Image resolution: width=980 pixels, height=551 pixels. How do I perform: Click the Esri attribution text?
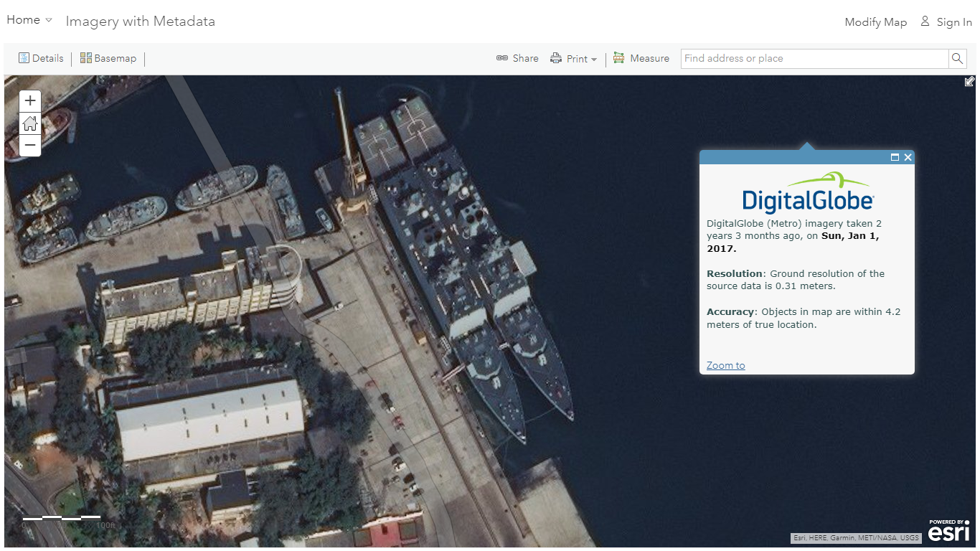[x=856, y=537]
